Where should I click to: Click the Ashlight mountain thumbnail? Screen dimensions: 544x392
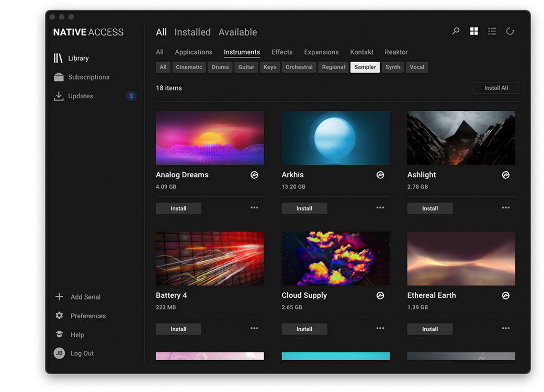(461, 138)
